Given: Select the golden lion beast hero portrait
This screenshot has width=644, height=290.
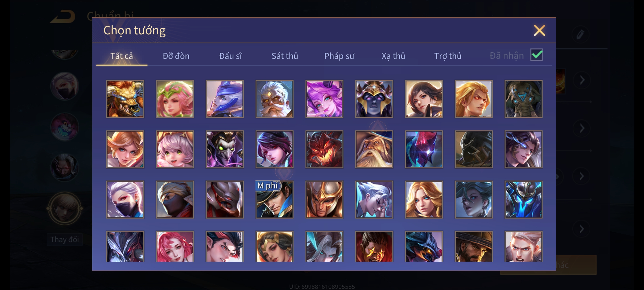Looking at the screenshot, I should click(x=125, y=99).
